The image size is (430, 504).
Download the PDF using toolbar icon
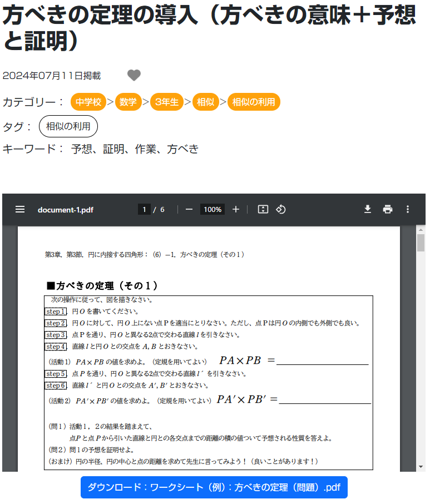click(367, 210)
